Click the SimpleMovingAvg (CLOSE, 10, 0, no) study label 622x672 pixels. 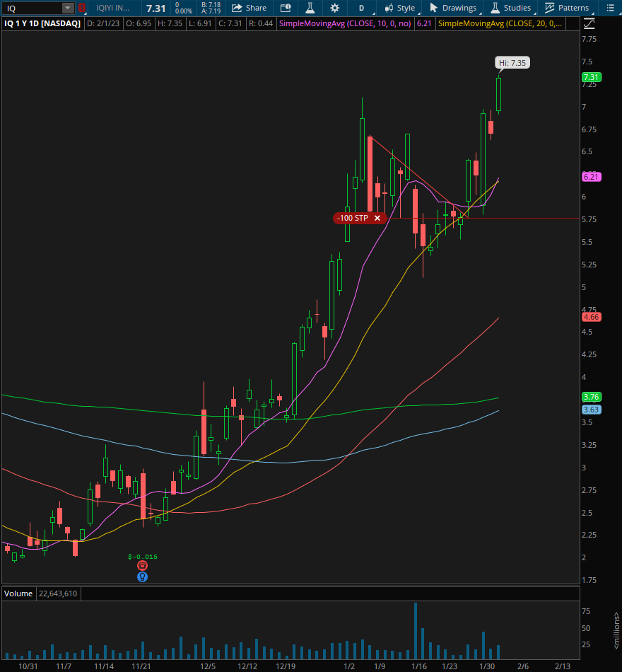(x=345, y=23)
